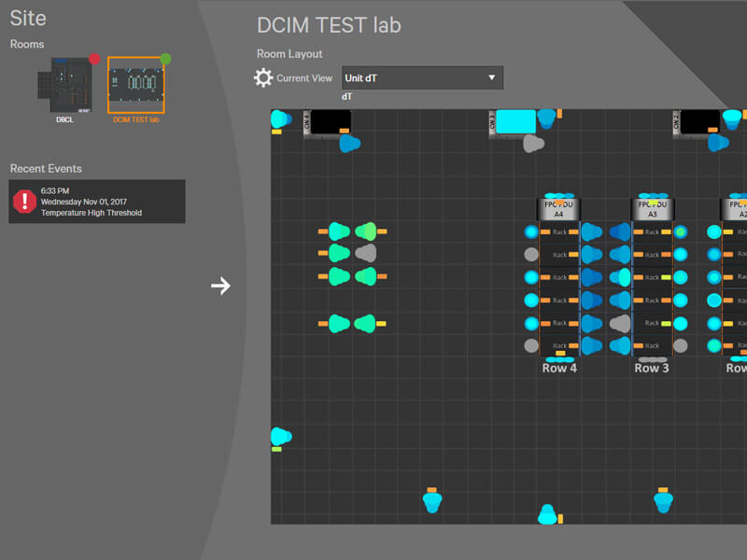The image size is (747, 560).
Task: Expand the Unit dT view dropdown
Action: click(422, 77)
